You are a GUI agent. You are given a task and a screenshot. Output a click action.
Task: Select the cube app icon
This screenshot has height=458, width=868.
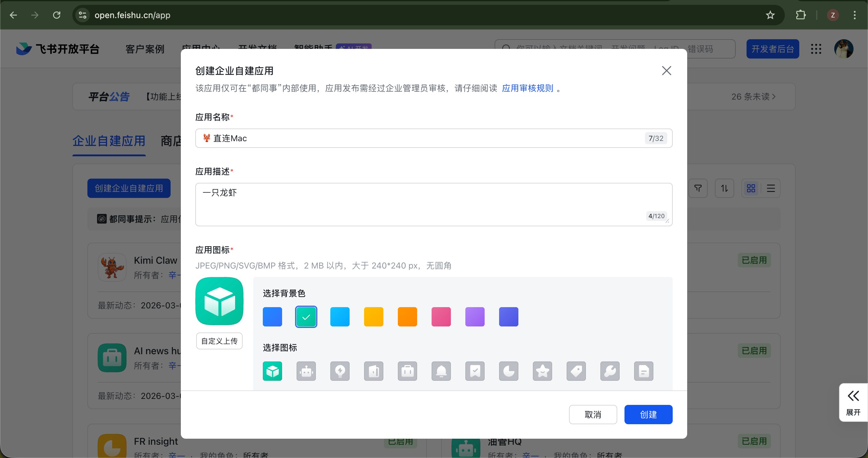(x=272, y=371)
